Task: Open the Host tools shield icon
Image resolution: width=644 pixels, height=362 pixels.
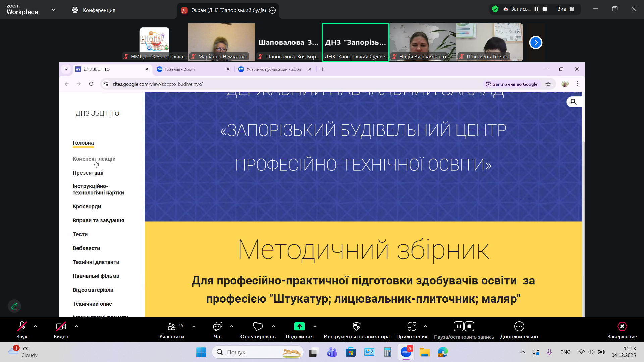Action: coord(357,326)
